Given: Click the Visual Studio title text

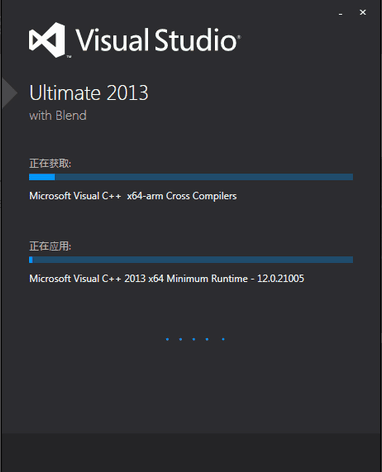Looking at the screenshot, I should (157, 40).
